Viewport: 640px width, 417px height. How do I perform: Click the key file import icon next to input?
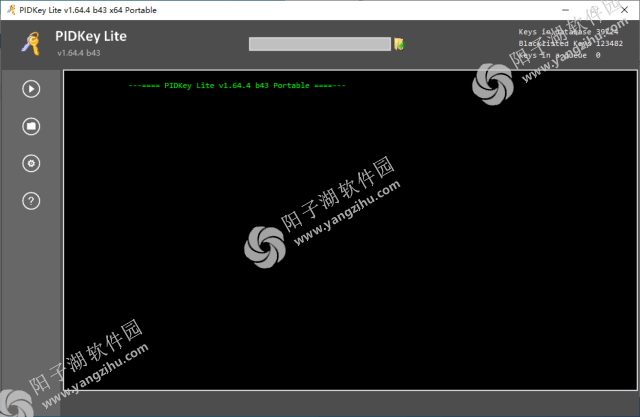tap(399, 44)
